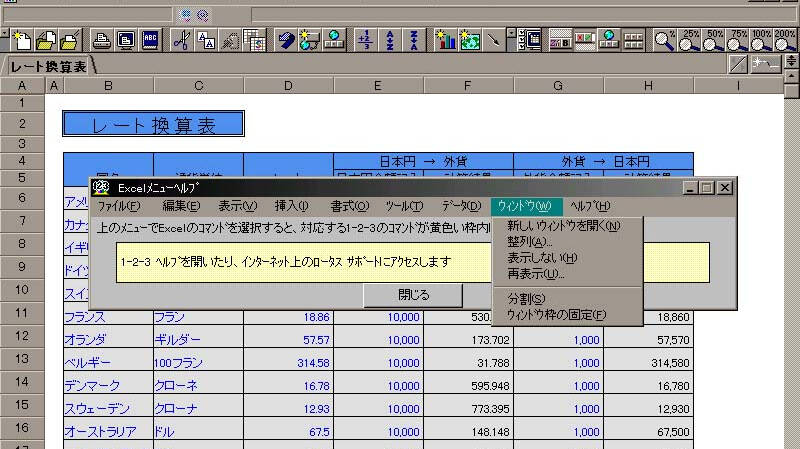Click the checklist view preferences icon

coord(531,40)
